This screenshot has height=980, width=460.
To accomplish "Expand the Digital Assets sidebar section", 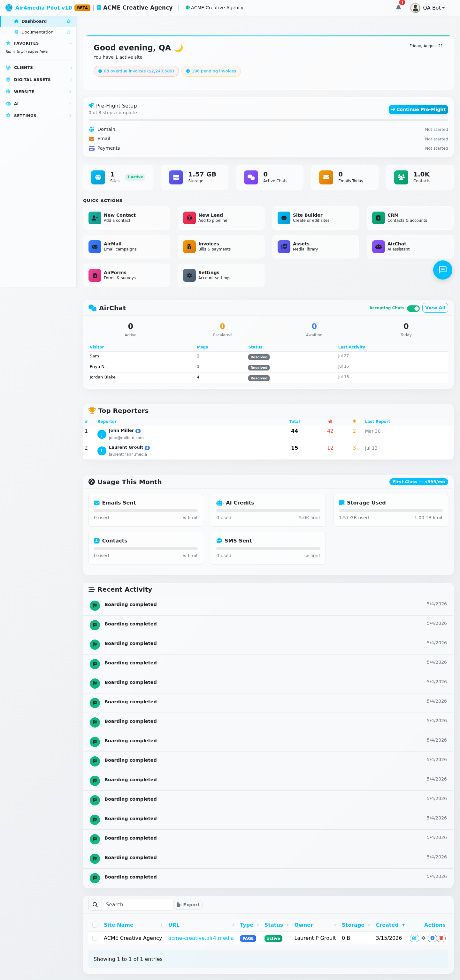I will [x=38, y=79].
